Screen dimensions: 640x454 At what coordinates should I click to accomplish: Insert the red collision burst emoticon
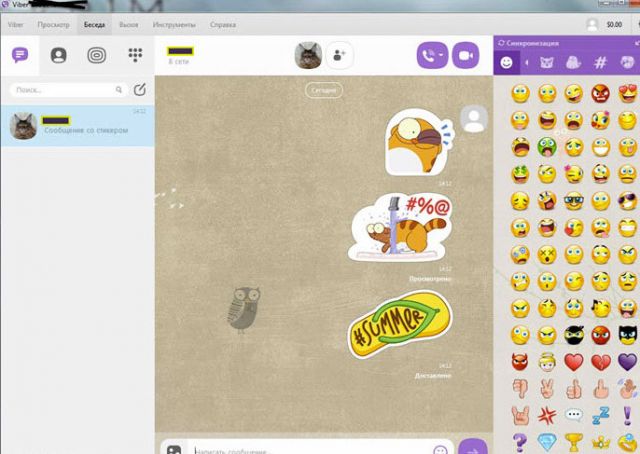click(547, 415)
